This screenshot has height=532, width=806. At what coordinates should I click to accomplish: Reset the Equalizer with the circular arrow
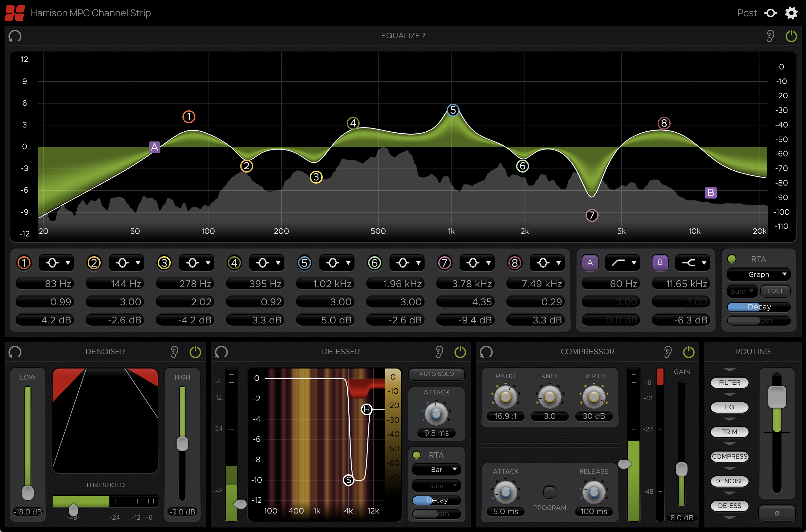coord(15,36)
